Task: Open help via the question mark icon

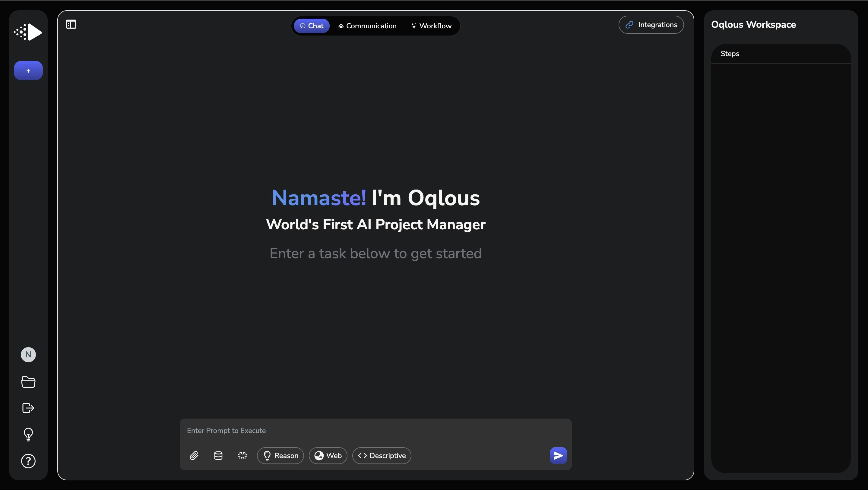Action: (x=28, y=461)
